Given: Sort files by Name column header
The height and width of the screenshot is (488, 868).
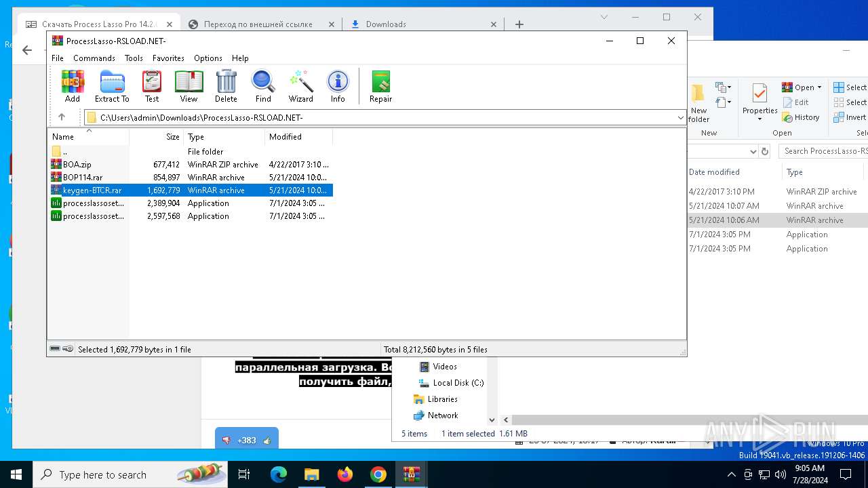Looking at the screenshot, I should tap(89, 136).
